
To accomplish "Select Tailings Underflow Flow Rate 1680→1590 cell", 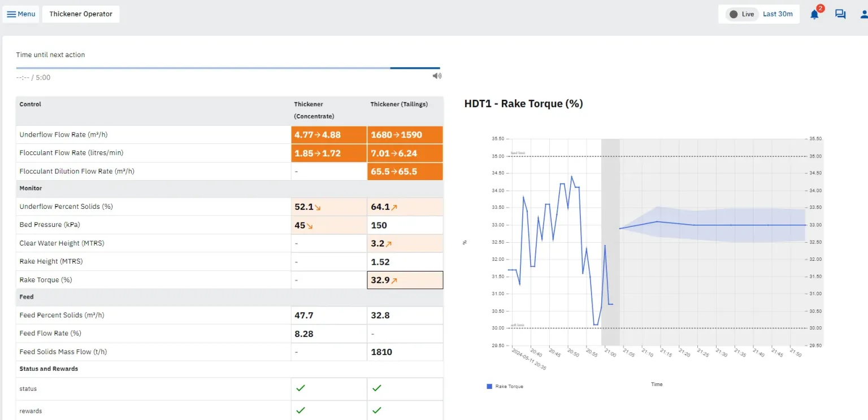I will click(x=405, y=135).
